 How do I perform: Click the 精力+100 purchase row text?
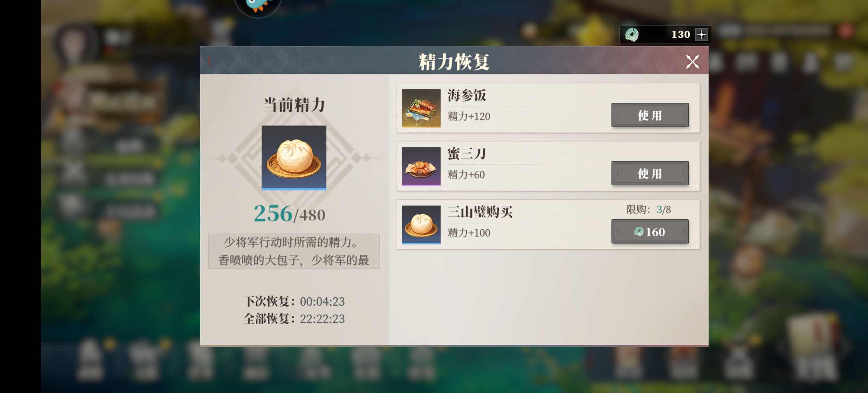(469, 233)
